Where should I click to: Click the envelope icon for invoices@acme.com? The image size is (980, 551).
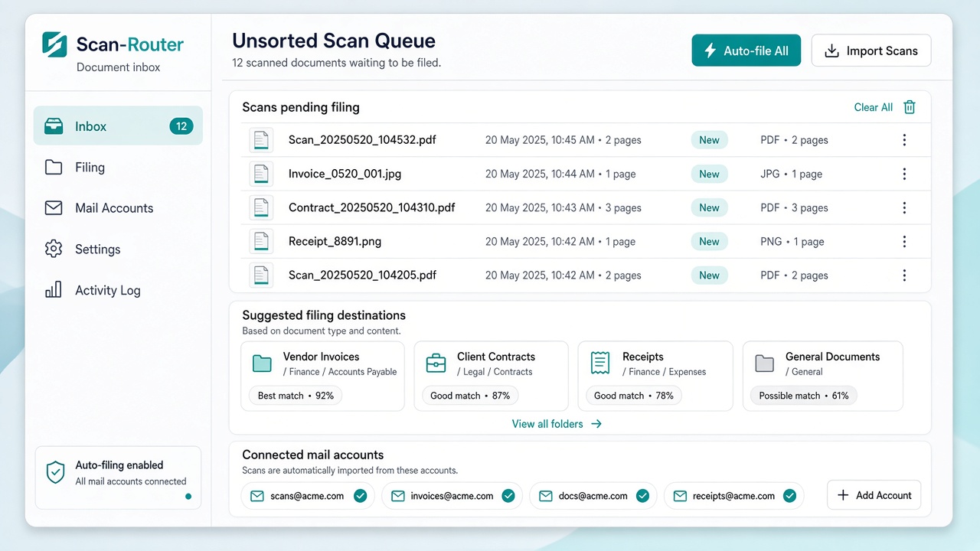tap(397, 496)
